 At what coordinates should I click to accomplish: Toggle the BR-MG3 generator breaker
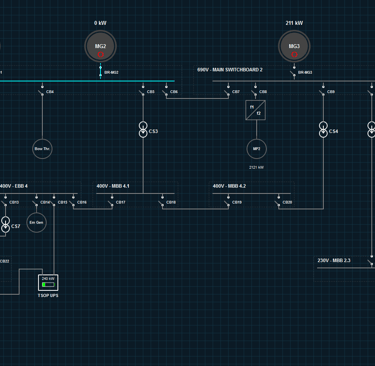point(294,72)
